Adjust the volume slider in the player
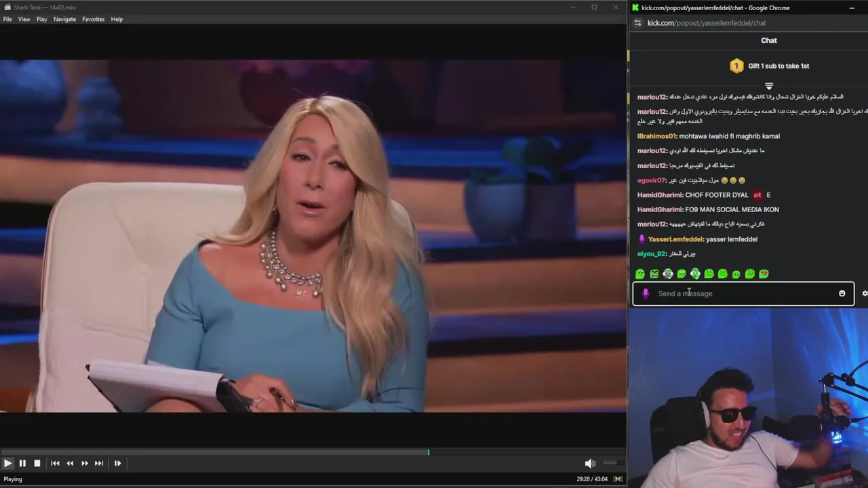This screenshot has height=488, width=868. (x=613, y=463)
